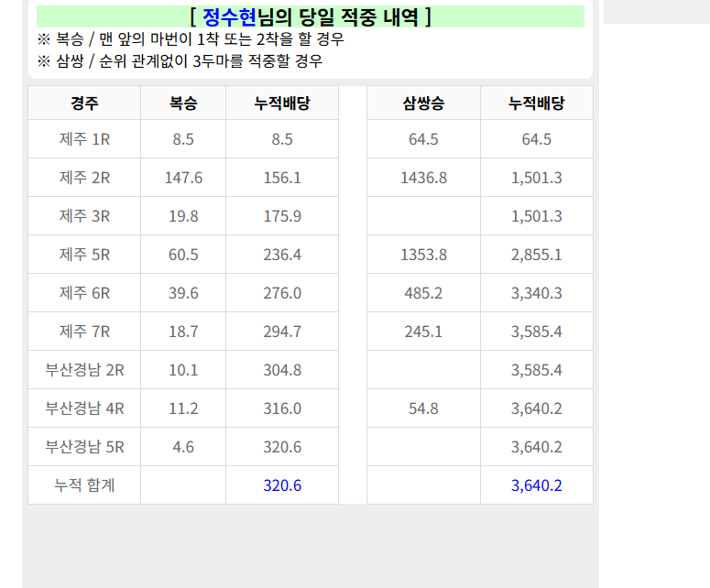Click cumulative odds 304.8 in 부산경남 2R row
The image size is (710, 588).
coord(282,370)
